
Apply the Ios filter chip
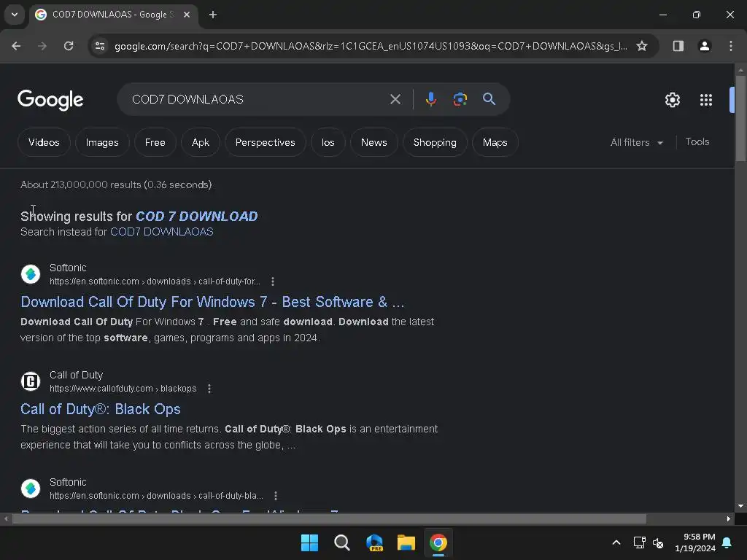(328, 142)
